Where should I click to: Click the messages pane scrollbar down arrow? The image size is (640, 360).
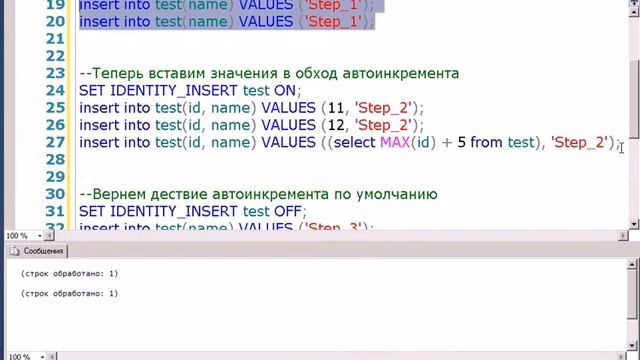[632, 346]
